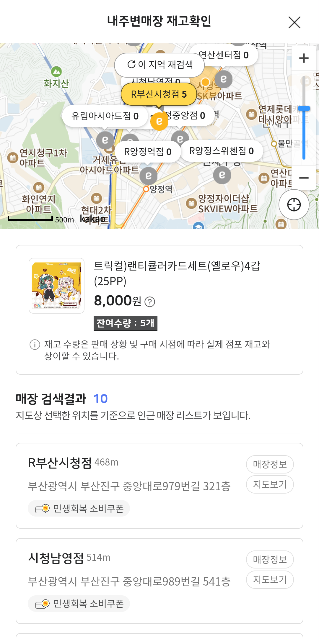Image resolution: width=319 pixels, height=644 pixels.
Task: Click 지도보기 for 시청남영점
Action: click(x=270, y=580)
